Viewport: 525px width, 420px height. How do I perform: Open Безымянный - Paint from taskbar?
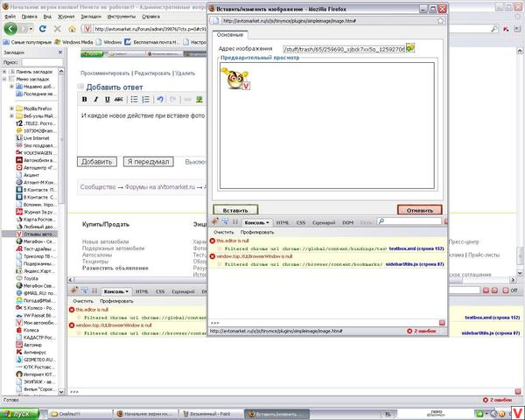211,414
